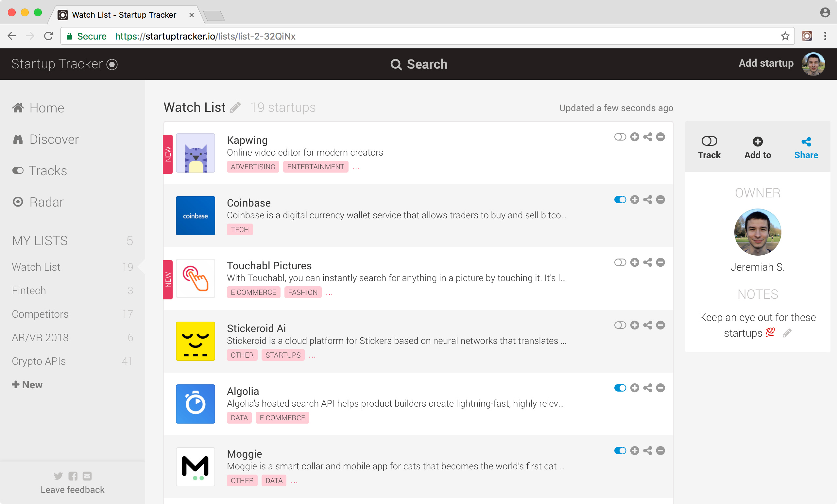Add Stickeroid Ai to a list via plus icon

coord(635,325)
